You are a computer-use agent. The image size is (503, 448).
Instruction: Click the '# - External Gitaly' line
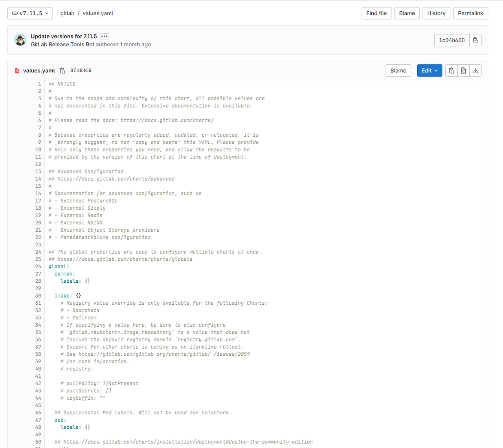77,208
